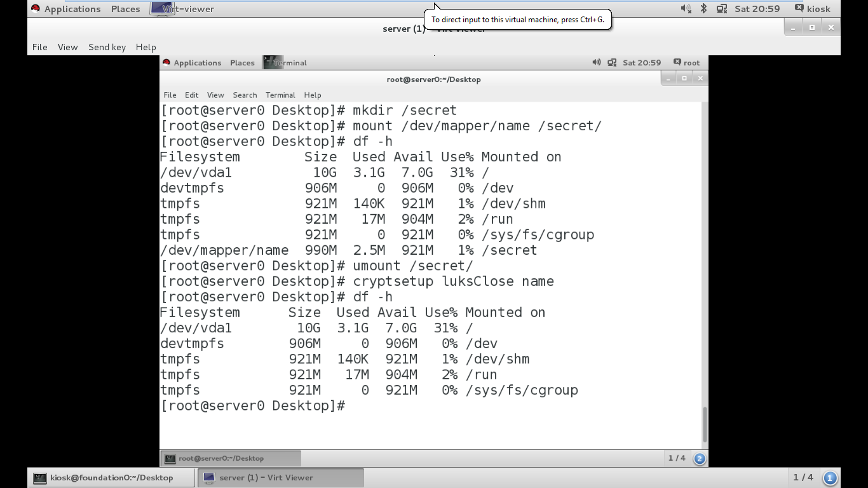Open the terminal's Search menu
868x488 pixels.
tap(245, 95)
